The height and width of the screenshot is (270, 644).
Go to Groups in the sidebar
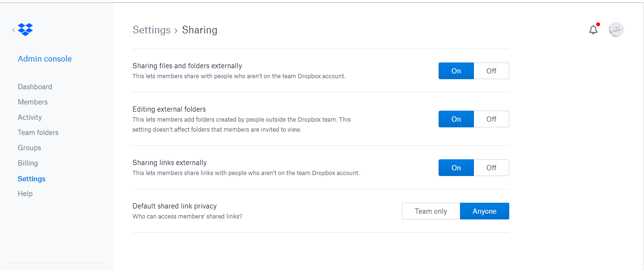[29, 148]
